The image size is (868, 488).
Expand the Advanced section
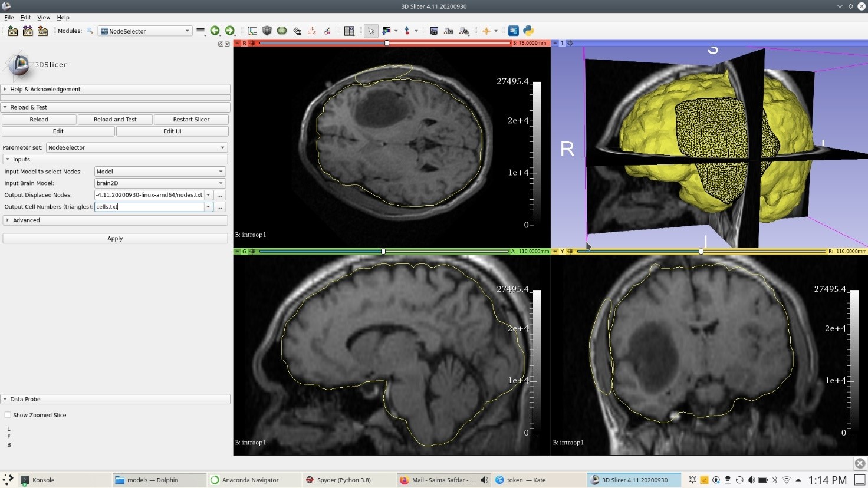tap(115, 220)
